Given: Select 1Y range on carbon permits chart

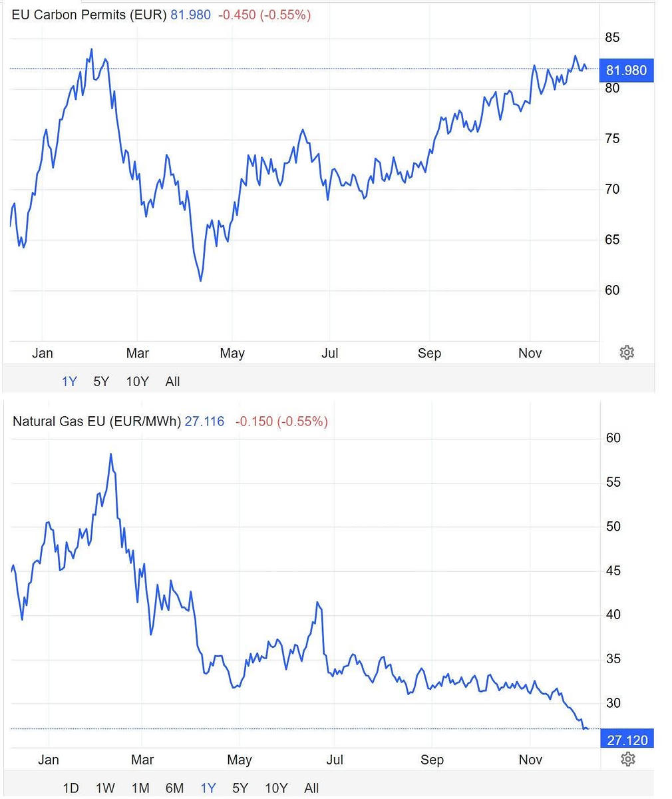Looking at the screenshot, I should (x=69, y=382).
